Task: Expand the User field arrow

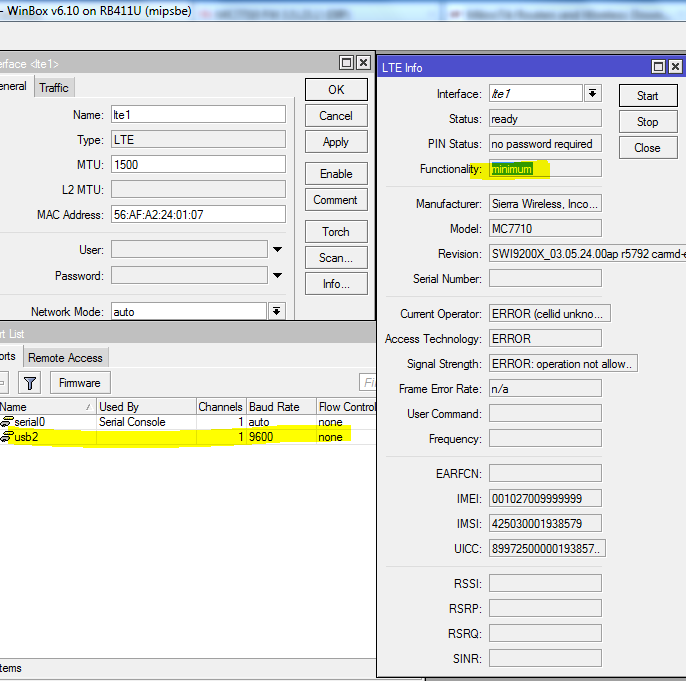Action: pyautogui.click(x=277, y=250)
